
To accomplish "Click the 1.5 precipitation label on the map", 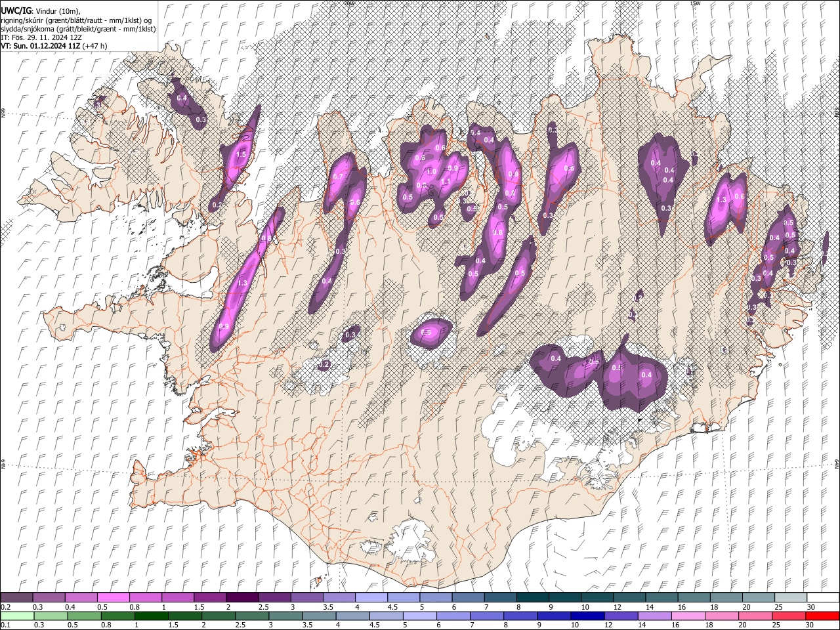I will click(241, 155).
